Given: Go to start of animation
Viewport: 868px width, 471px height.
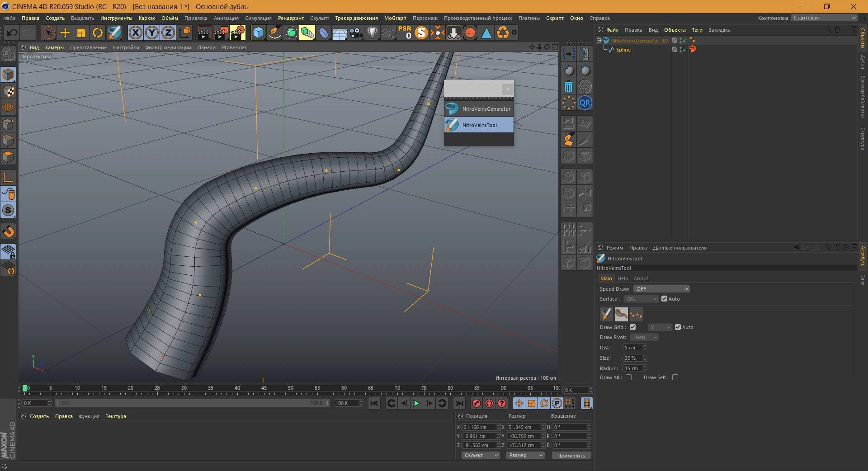Looking at the screenshot, I should (x=374, y=403).
